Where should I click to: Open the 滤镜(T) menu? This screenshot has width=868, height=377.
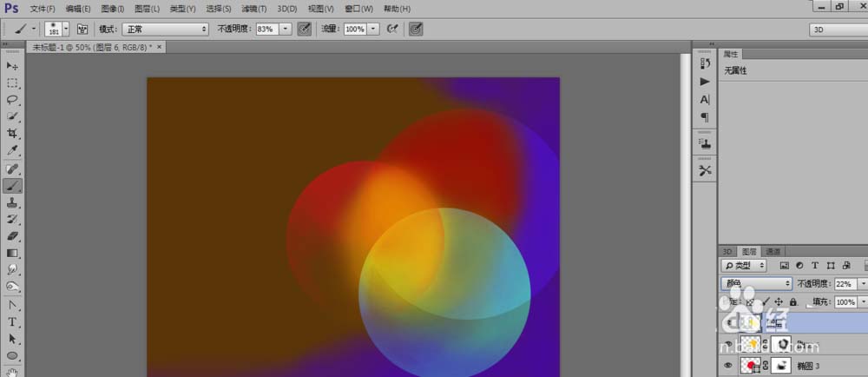click(x=254, y=8)
